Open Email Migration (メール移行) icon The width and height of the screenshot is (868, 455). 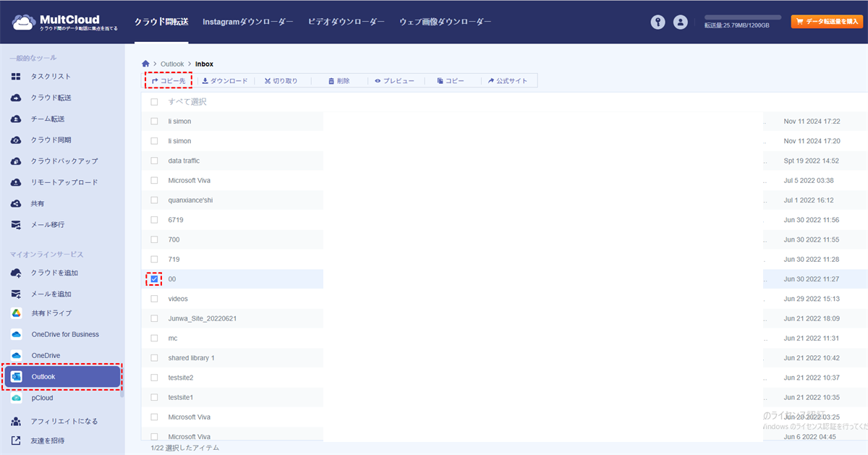tap(16, 224)
